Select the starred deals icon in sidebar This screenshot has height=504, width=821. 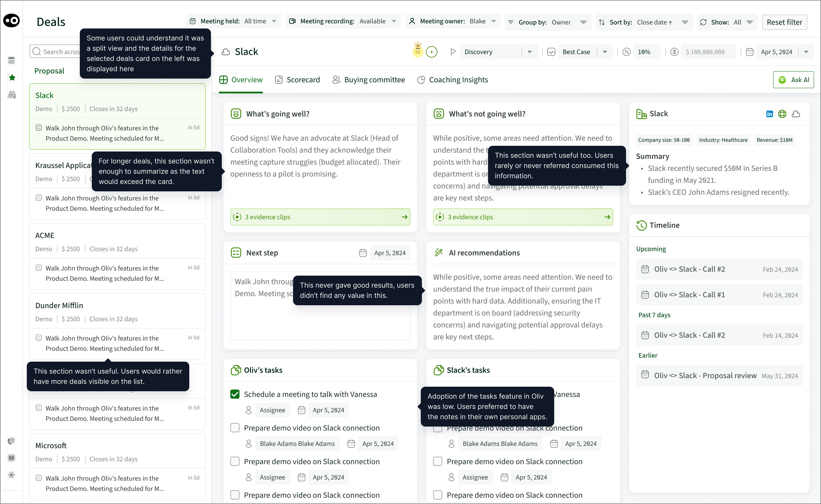11,78
